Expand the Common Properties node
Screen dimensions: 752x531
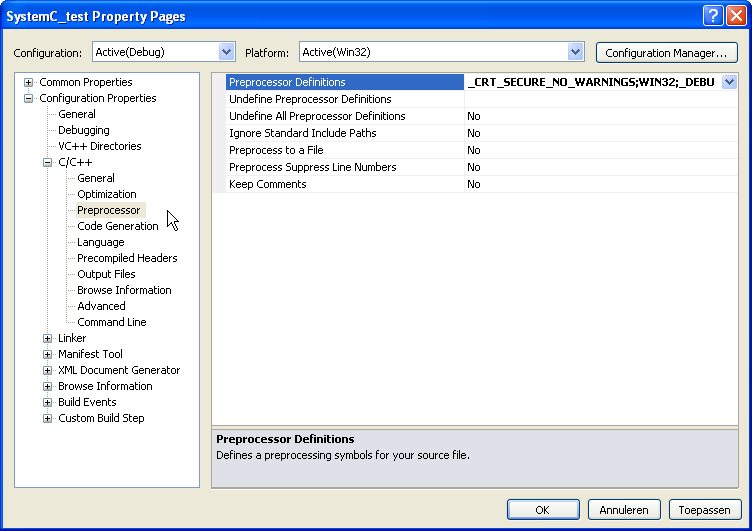28,82
